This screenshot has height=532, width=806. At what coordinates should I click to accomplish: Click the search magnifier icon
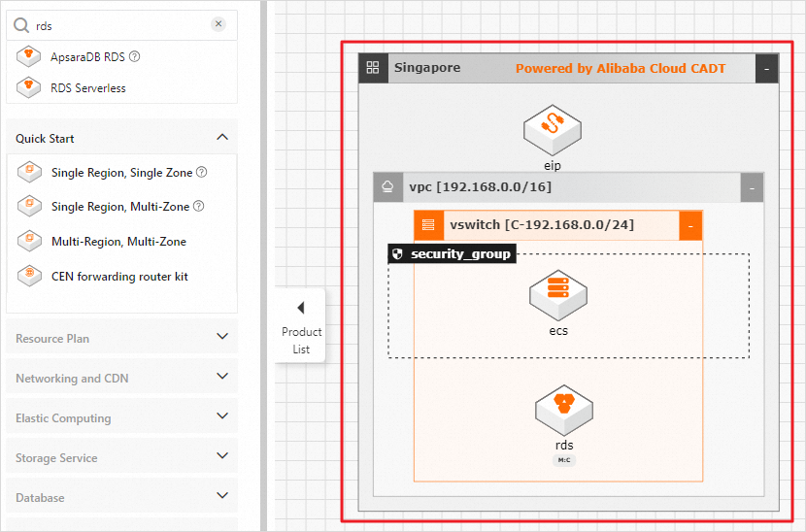pyautogui.click(x=21, y=25)
